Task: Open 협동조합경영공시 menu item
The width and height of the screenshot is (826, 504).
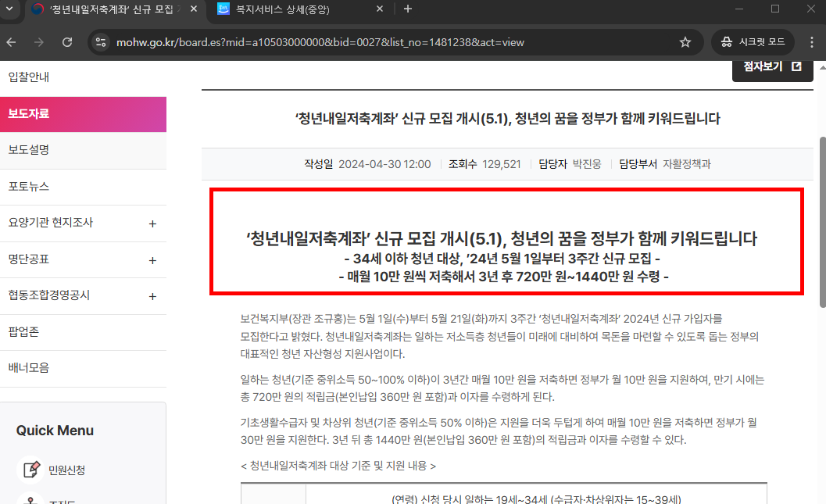Action: tap(49, 295)
